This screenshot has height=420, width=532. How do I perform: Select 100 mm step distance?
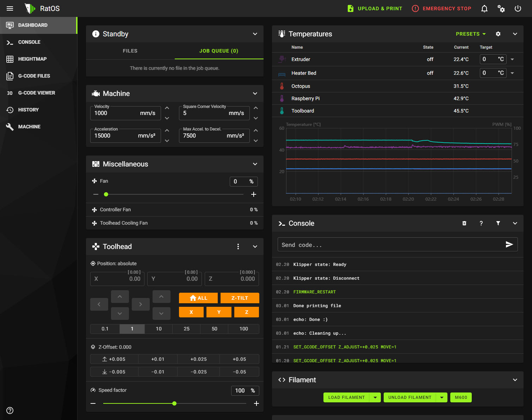tap(244, 329)
